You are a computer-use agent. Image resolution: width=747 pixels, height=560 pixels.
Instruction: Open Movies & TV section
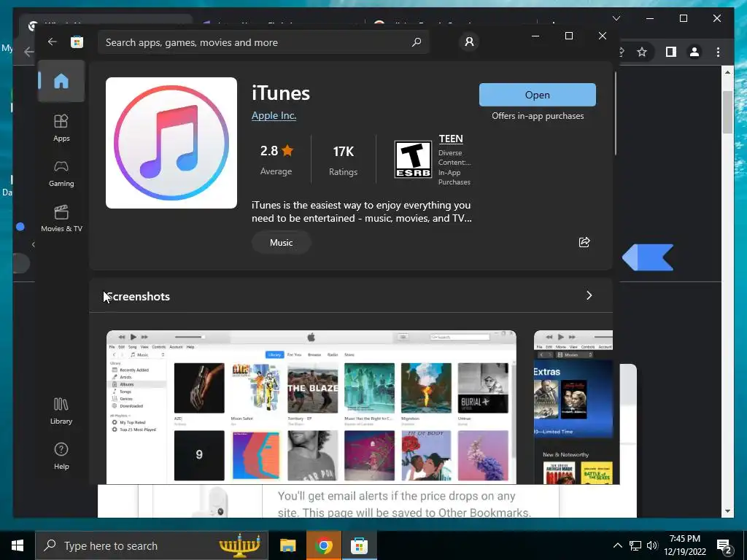pos(61,218)
